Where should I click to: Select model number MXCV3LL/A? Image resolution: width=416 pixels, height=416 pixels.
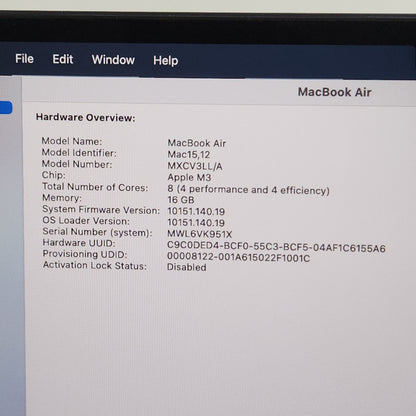tap(195, 166)
